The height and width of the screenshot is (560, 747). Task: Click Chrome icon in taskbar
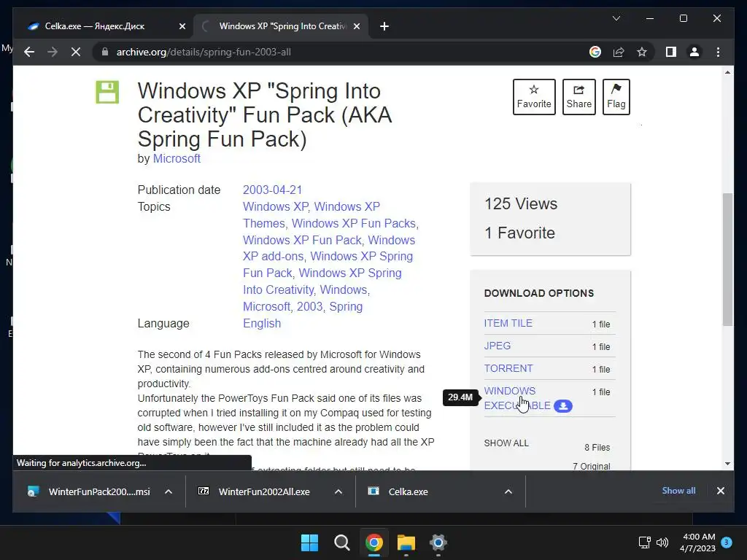pyautogui.click(x=374, y=542)
